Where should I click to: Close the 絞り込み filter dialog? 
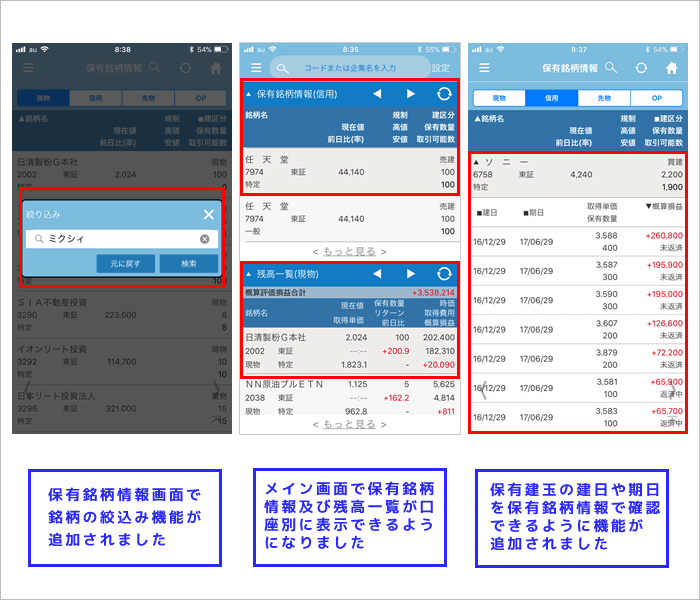click(208, 215)
